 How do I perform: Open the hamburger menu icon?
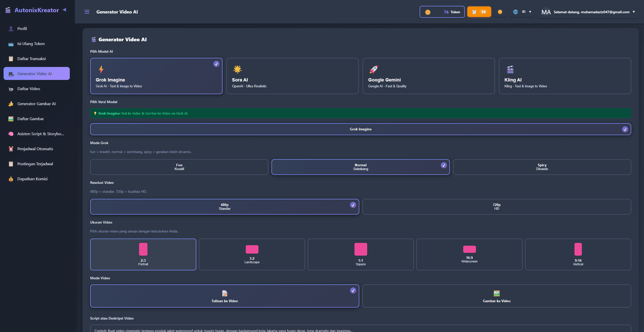87,12
